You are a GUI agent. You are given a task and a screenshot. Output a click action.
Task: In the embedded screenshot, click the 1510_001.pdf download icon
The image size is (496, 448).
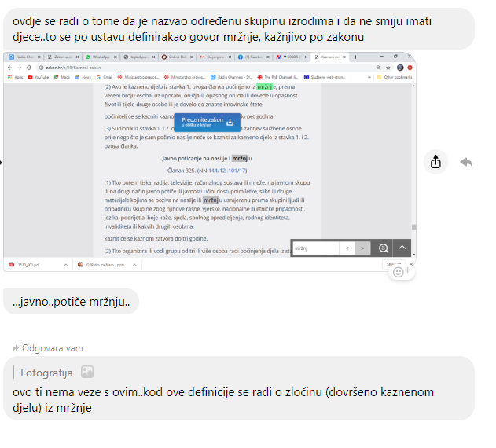tap(12, 265)
